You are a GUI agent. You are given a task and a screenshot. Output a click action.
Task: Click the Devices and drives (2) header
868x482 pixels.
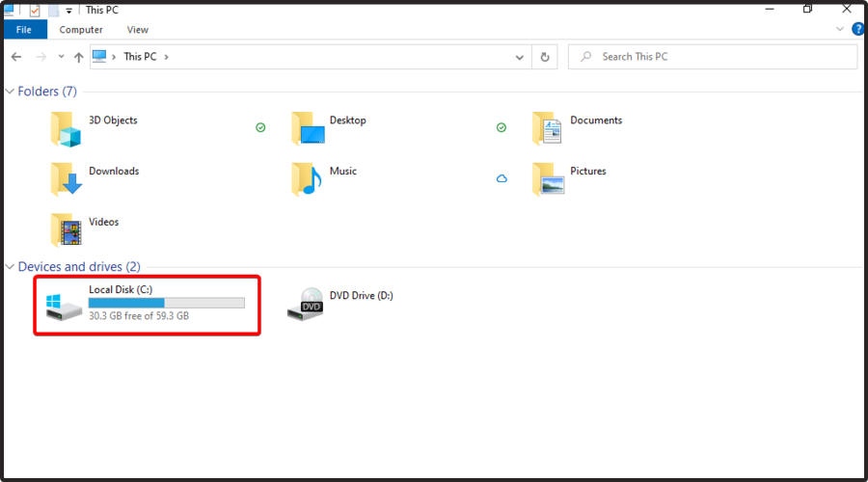tap(79, 267)
